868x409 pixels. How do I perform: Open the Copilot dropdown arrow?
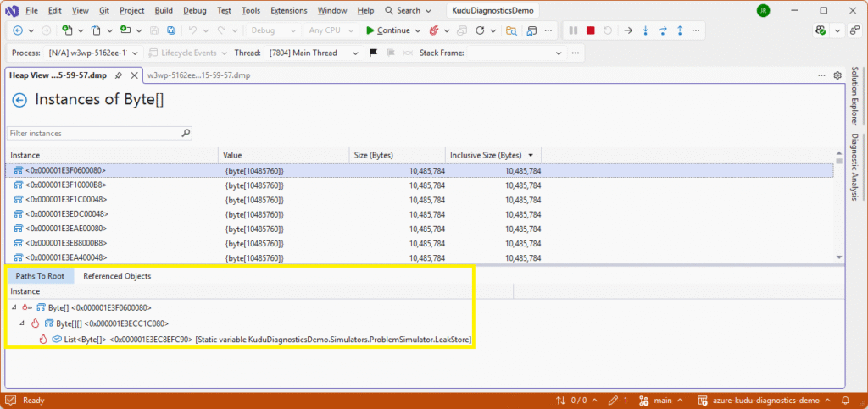837,30
